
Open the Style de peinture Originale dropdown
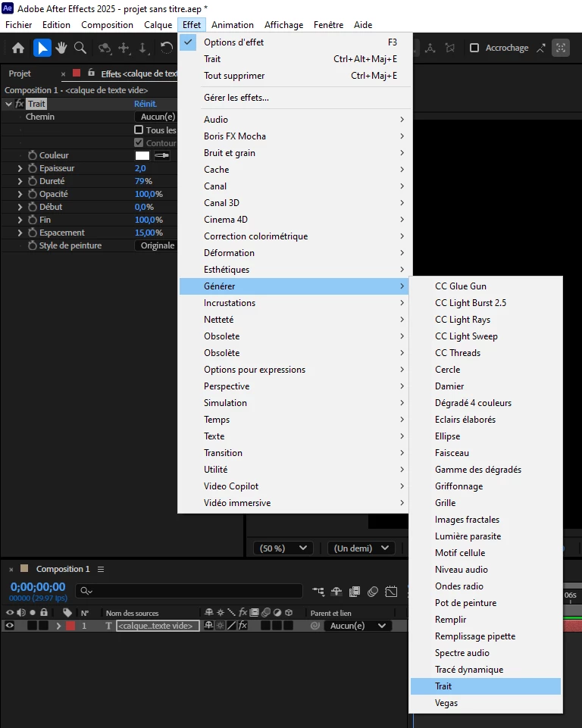coord(156,245)
